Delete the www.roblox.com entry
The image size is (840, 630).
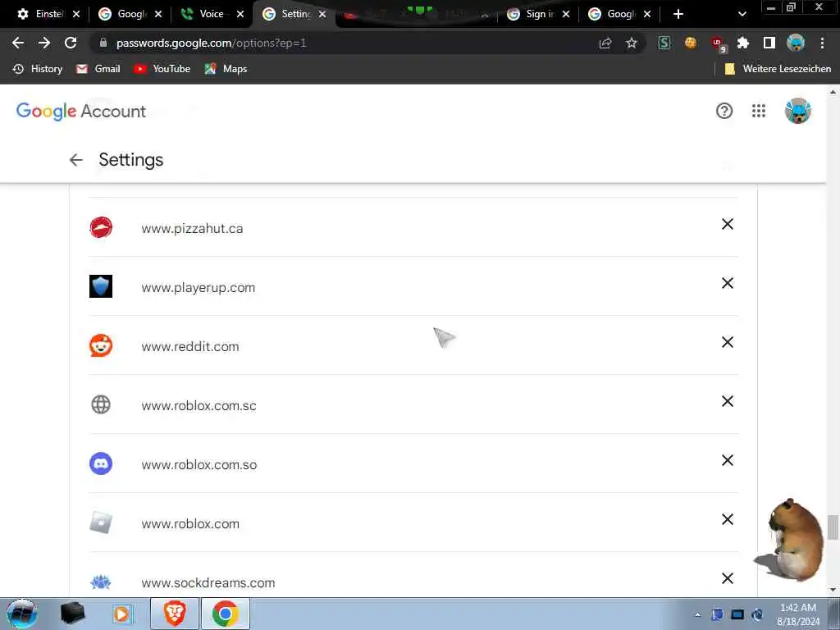[x=727, y=519]
